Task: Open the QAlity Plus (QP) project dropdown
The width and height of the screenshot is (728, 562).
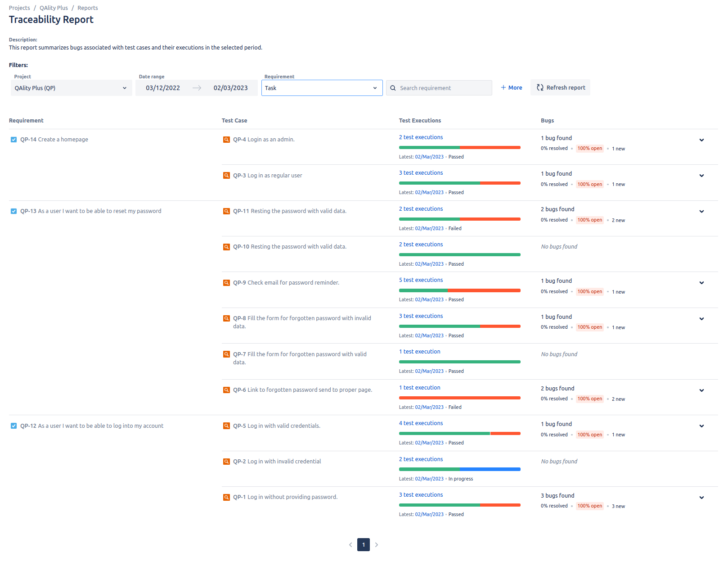Action: coord(71,88)
